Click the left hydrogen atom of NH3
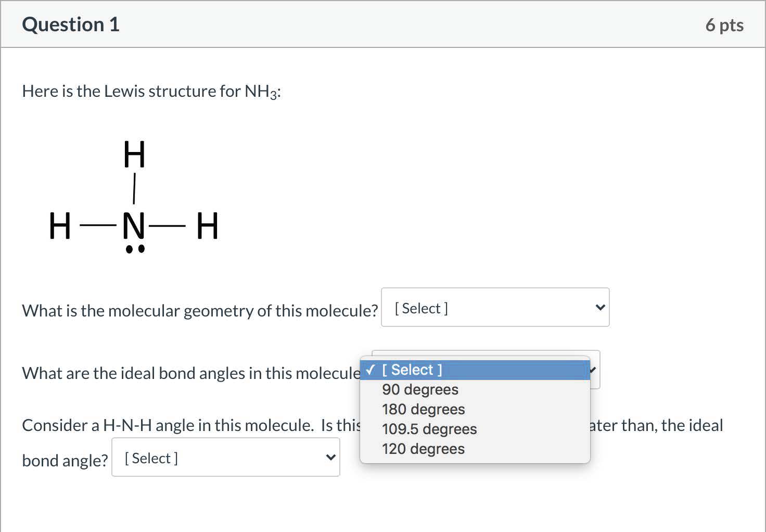Viewport: 766px width, 532px height. coord(60,226)
